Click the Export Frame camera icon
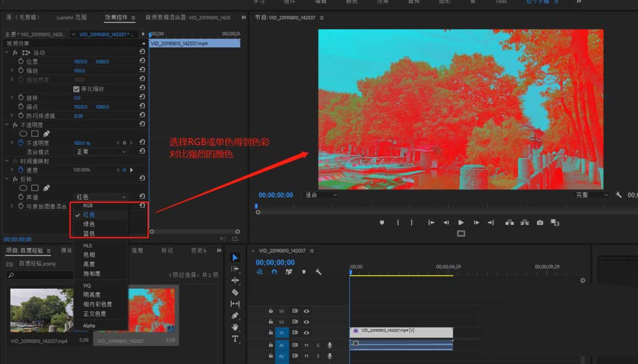 (540, 222)
